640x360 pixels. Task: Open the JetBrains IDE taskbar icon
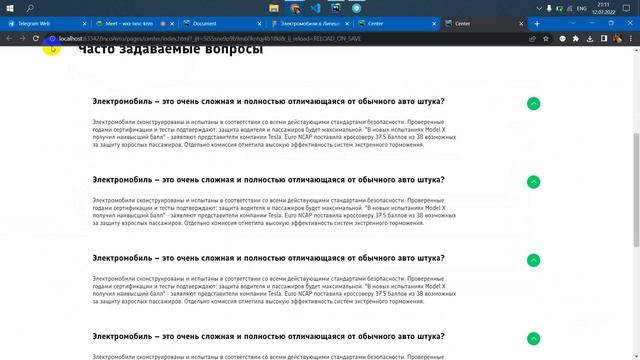coord(336,8)
